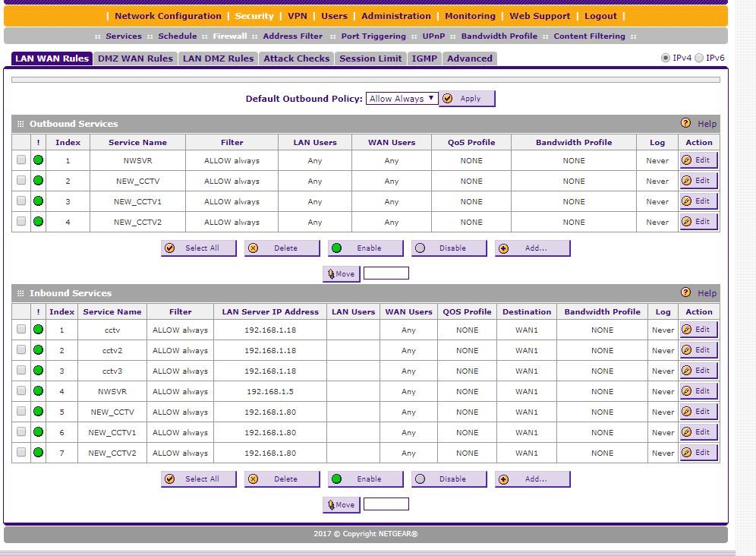The width and height of the screenshot is (756, 556).
Task: Click green status icon for inbound NEW_CCTV2 rule
Action: [x=38, y=453]
